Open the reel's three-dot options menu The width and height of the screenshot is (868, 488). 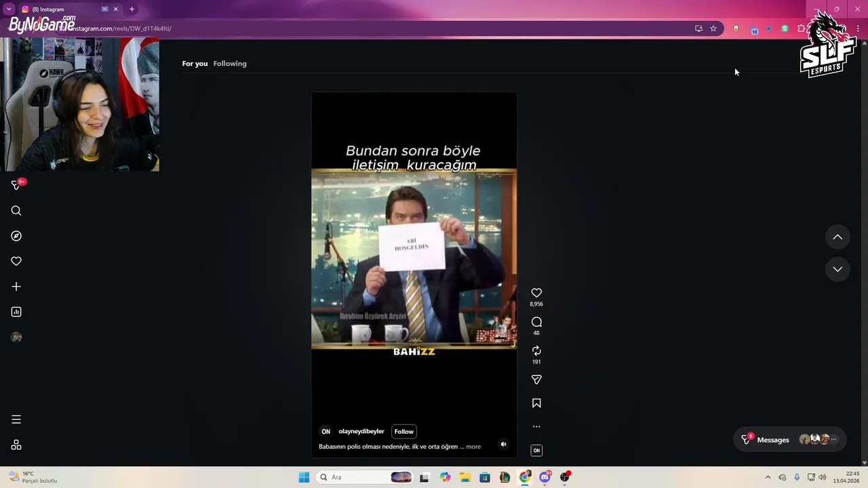(536, 426)
